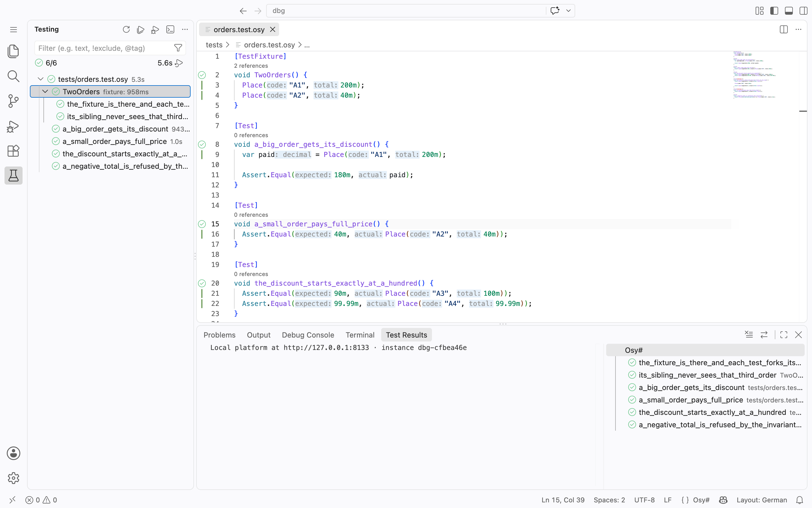Click the test filter funnel icon
The height and width of the screenshot is (508, 812).
178,48
